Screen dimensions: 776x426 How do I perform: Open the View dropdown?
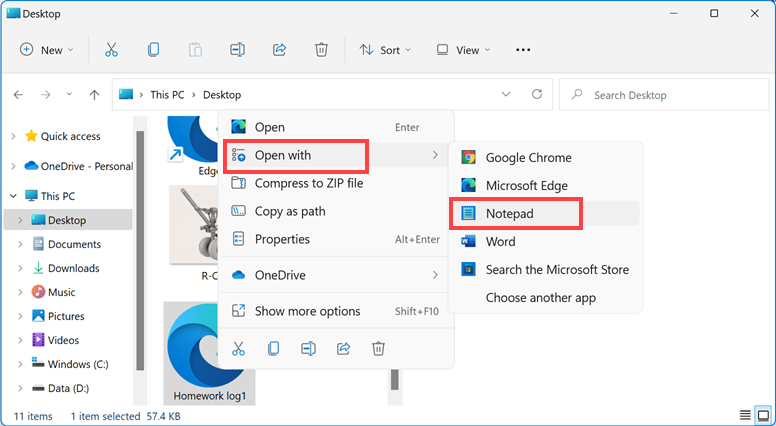tap(463, 50)
